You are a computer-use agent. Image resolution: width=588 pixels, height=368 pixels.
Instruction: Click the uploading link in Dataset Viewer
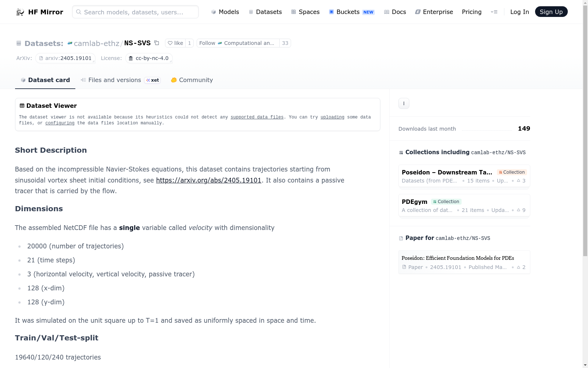(x=333, y=117)
